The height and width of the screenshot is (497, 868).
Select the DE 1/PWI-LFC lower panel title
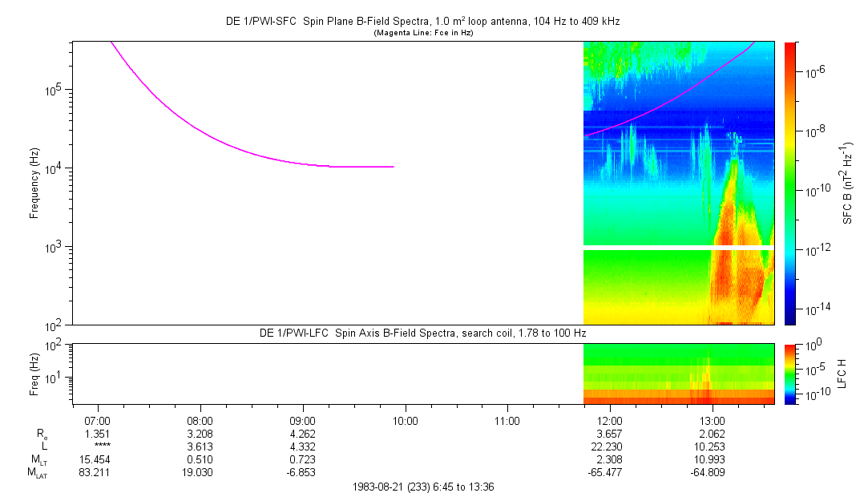pos(424,333)
